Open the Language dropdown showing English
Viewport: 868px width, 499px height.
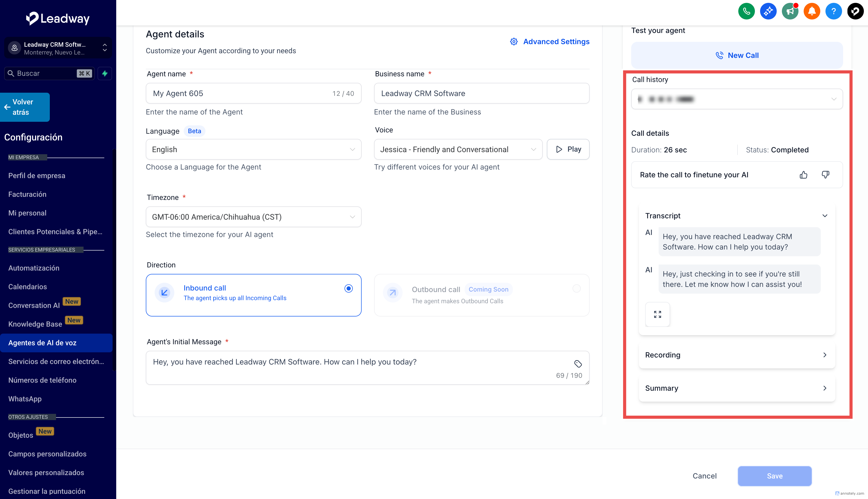pos(253,150)
